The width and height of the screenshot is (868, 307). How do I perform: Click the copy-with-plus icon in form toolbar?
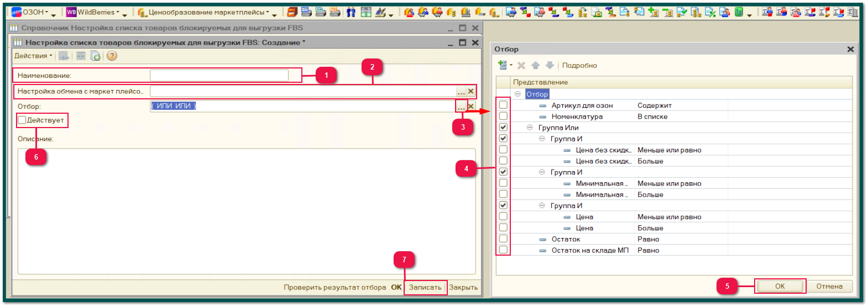[95, 56]
